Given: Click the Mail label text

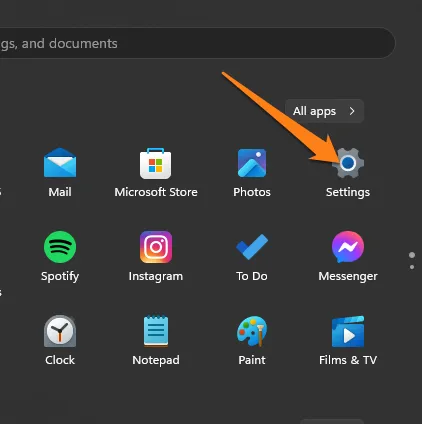Looking at the screenshot, I should point(60,192).
